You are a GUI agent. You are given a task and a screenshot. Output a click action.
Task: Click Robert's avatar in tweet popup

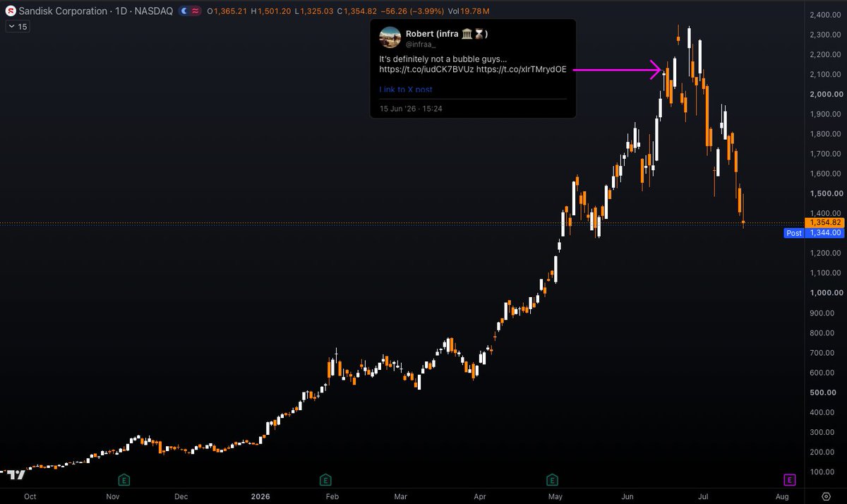pyautogui.click(x=390, y=37)
